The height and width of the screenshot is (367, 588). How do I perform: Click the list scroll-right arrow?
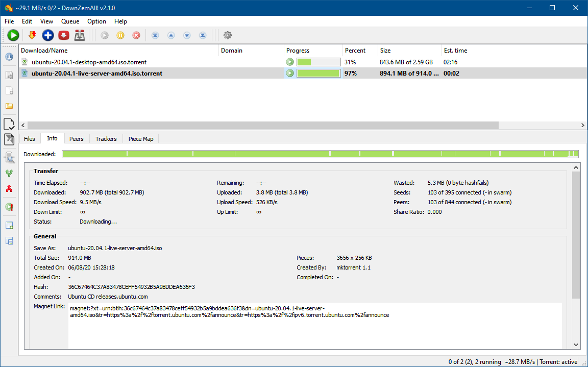pyautogui.click(x=582, y=125)
